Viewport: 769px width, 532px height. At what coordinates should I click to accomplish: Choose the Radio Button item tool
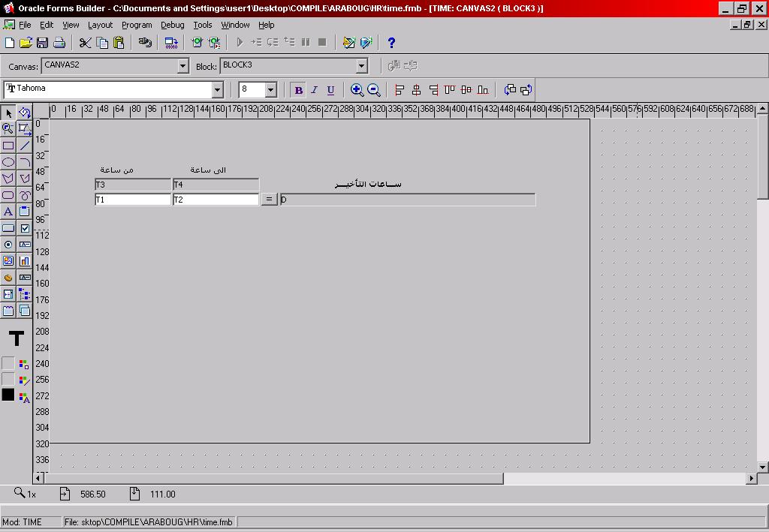tap(8, 245)
